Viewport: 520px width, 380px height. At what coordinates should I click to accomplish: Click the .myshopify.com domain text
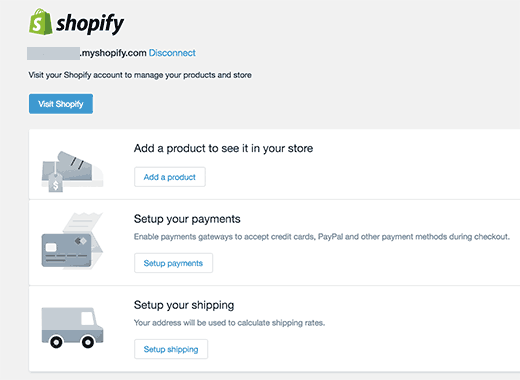click(113, 53)
